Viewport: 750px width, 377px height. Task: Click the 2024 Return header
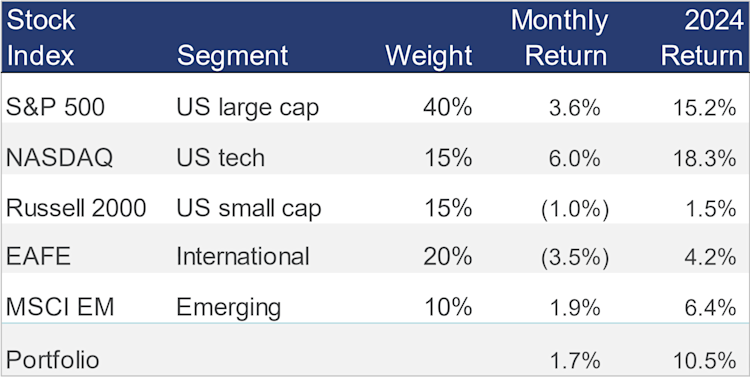(x=702, y=38)
